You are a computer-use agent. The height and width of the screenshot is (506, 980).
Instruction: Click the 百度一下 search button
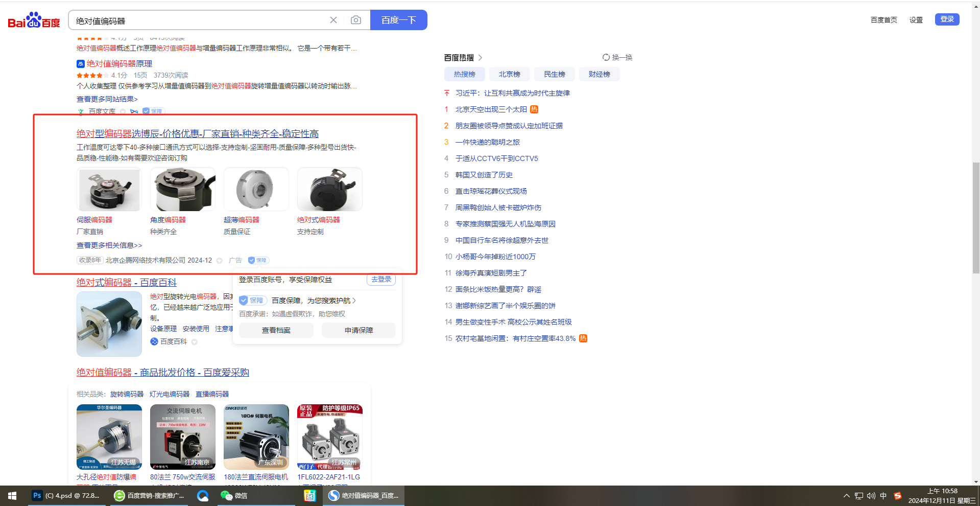[399, 20]
